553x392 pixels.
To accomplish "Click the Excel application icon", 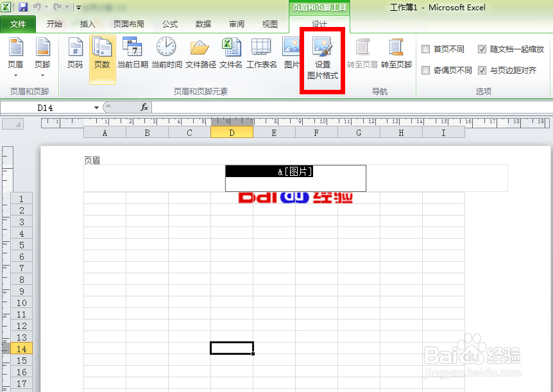I will 6,7.
